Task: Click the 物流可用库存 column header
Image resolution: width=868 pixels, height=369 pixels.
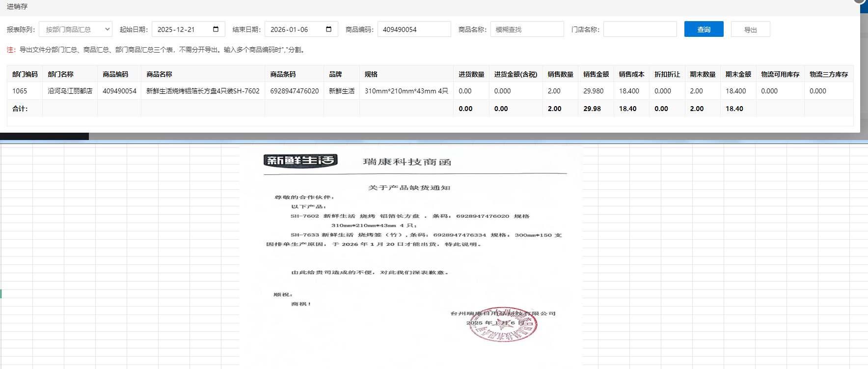Action: pos(780,74)
